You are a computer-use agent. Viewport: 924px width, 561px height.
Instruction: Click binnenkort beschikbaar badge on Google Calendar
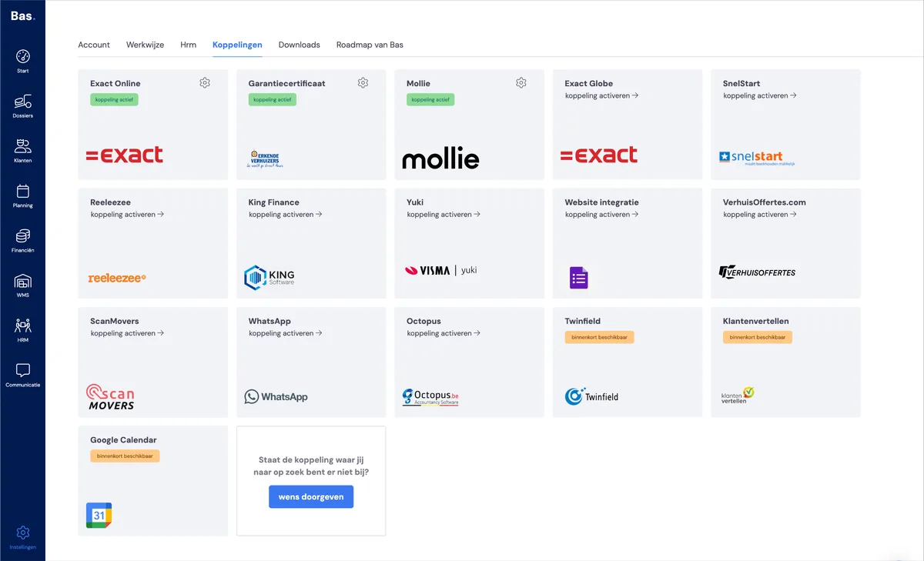point(125,456)
